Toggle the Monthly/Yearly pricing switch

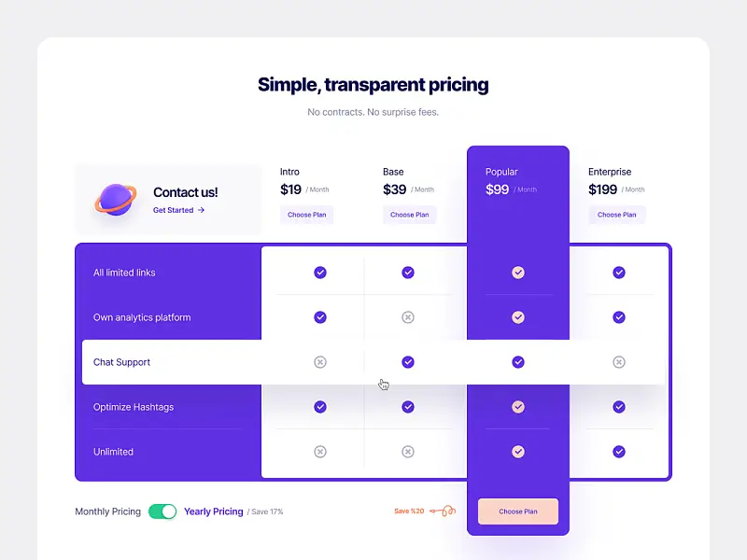point(162,511)
